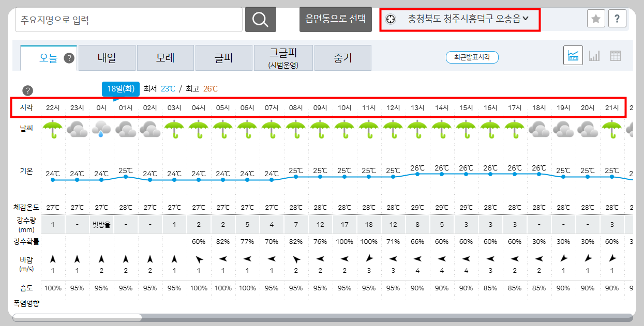Viewport: 644px width, 326px height.
Task: Click the raindrop cloud icon at 0시
Action: (x=101, y=129)
